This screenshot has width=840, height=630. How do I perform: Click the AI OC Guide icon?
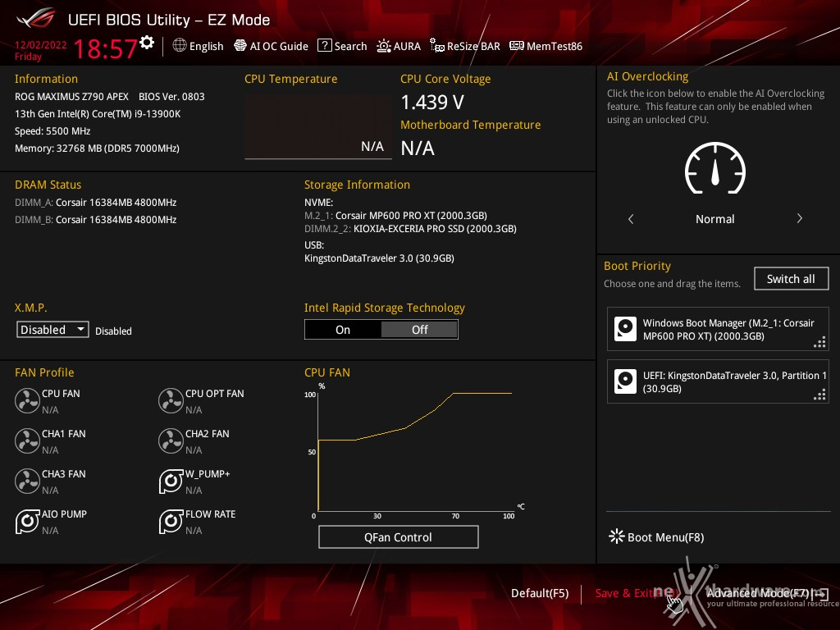coord(240,46)
